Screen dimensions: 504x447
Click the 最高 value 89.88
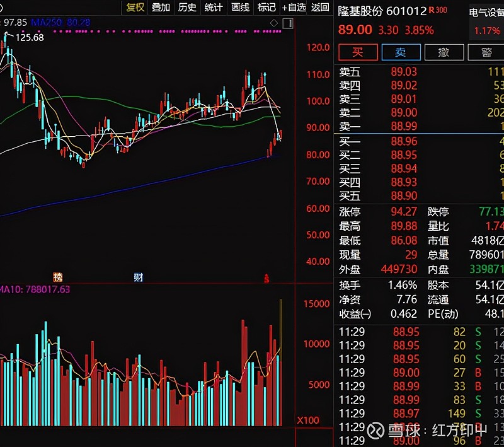404,226
